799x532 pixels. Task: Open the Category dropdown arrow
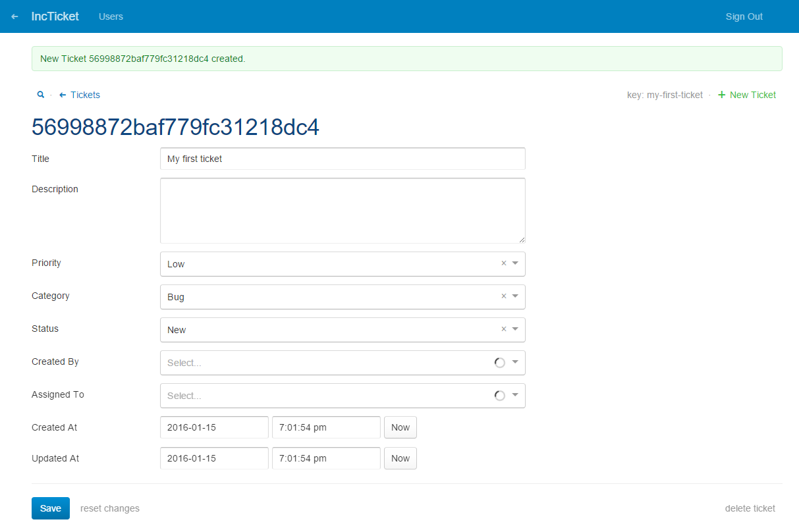[x=515, y=296]
